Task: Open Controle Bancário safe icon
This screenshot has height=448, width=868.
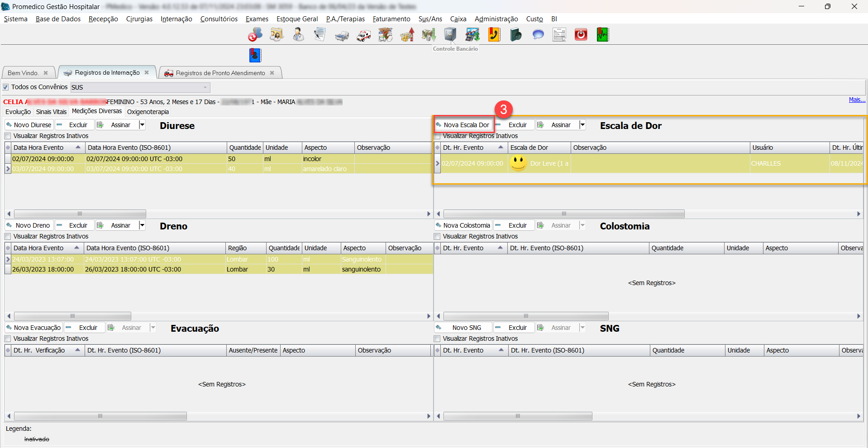Action: click(450, 34)
